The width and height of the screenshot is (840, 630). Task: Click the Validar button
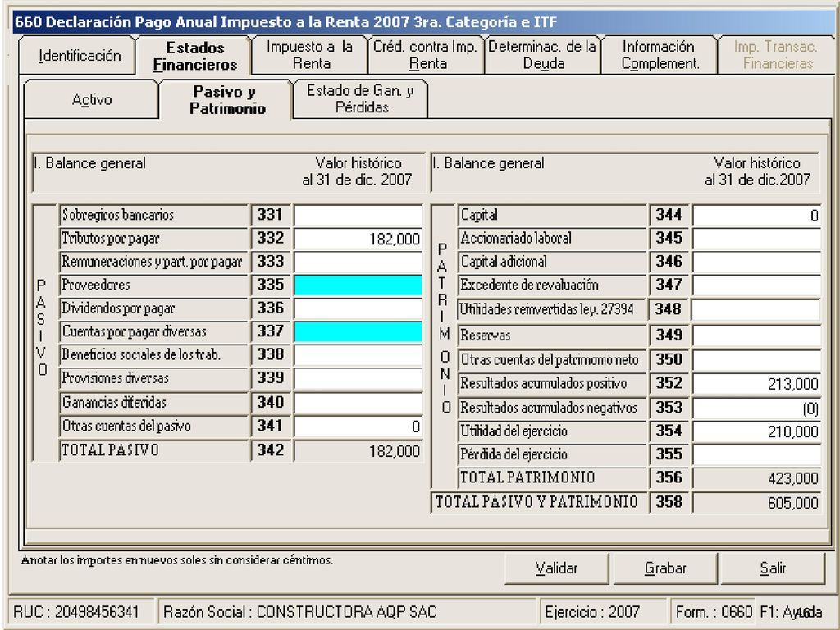(x=557, y=568)
